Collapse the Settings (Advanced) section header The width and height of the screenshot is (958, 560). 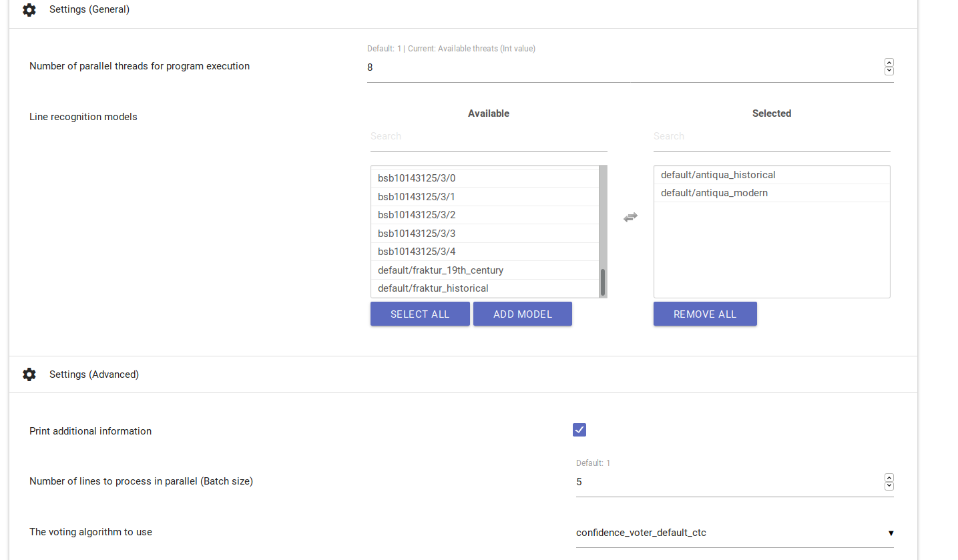coord(94,374)
